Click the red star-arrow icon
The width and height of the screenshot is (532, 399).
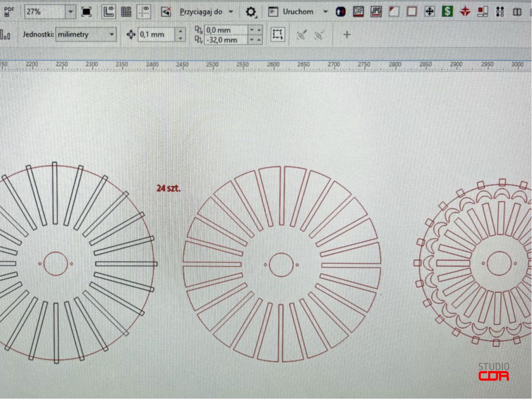click(465, 12)
